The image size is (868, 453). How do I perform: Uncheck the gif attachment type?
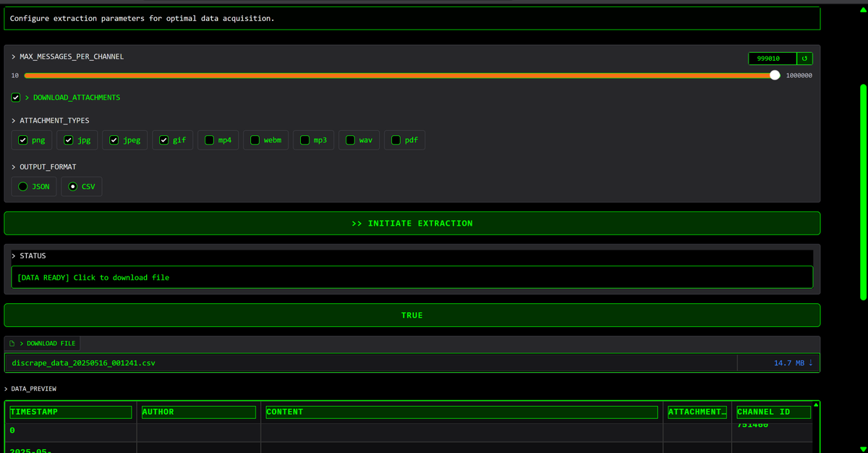(164, 140)
